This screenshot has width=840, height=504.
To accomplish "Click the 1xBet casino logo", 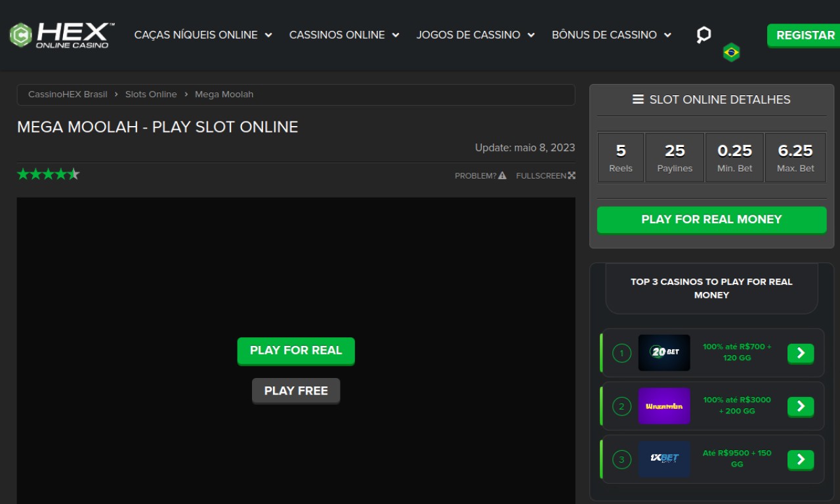I will click(x=664, y=459).
